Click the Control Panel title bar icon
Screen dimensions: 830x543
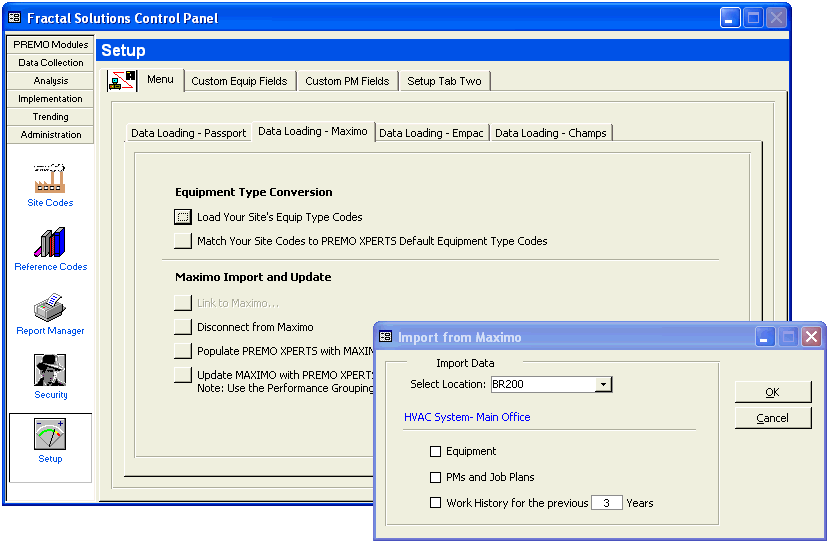tap(15, 18)
